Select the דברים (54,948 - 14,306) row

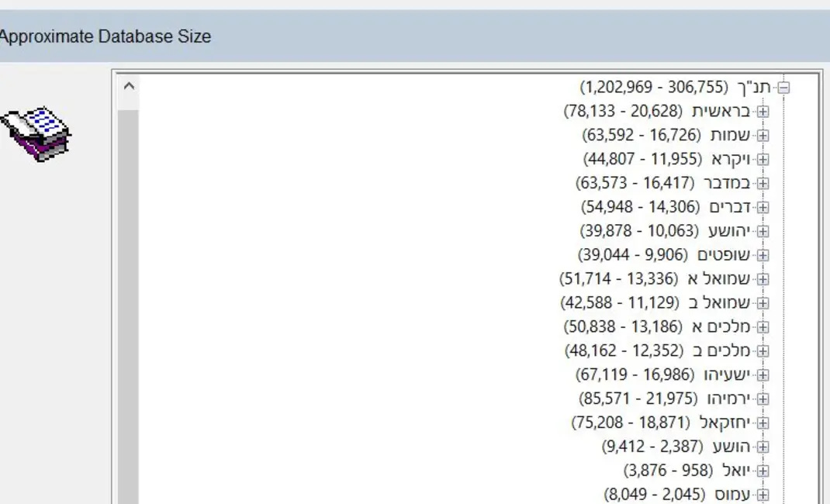[666, 207]
